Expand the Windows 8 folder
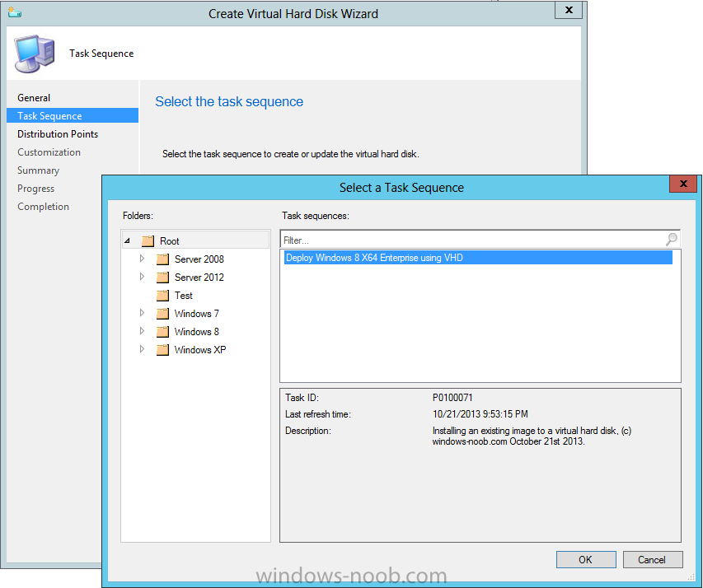This screenshot has width=703, height=588. click(x=142, y=331)
